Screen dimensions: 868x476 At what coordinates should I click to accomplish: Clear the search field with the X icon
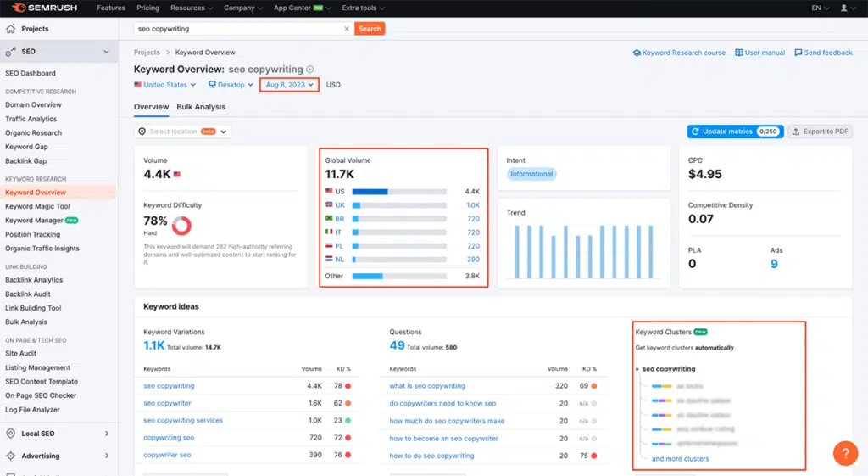[347, 29]
